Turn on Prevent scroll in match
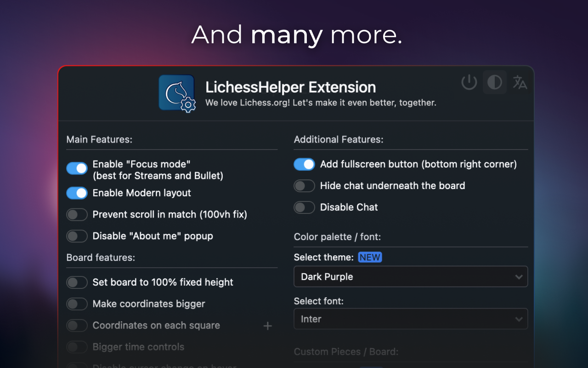The image size is (588, 368). point(77,214)
